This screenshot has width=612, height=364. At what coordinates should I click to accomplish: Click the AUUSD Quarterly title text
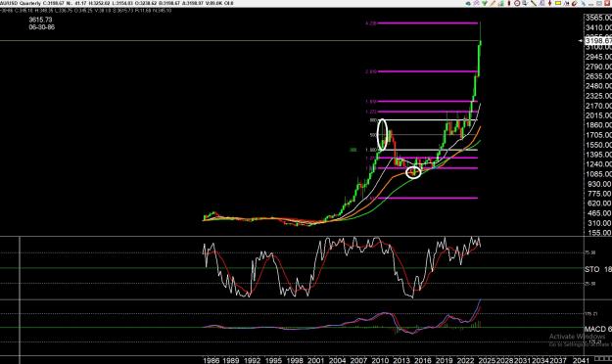(x=21, y=3)
